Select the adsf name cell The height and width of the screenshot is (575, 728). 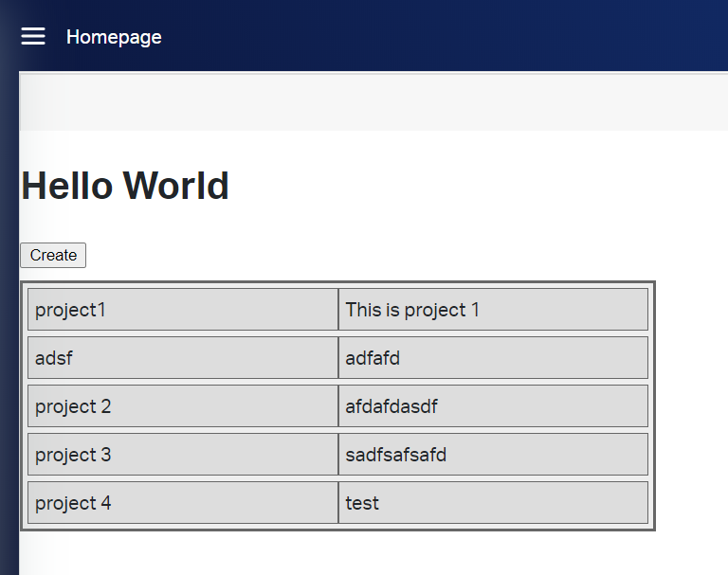tap(183, 358)
